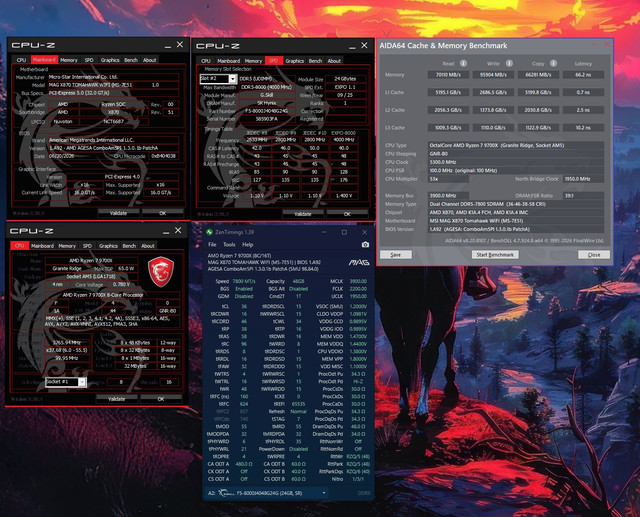Click the ZenTimings app icon in its title bar
This screenshot has width=640, height=517.
click(x=209, y=232)
